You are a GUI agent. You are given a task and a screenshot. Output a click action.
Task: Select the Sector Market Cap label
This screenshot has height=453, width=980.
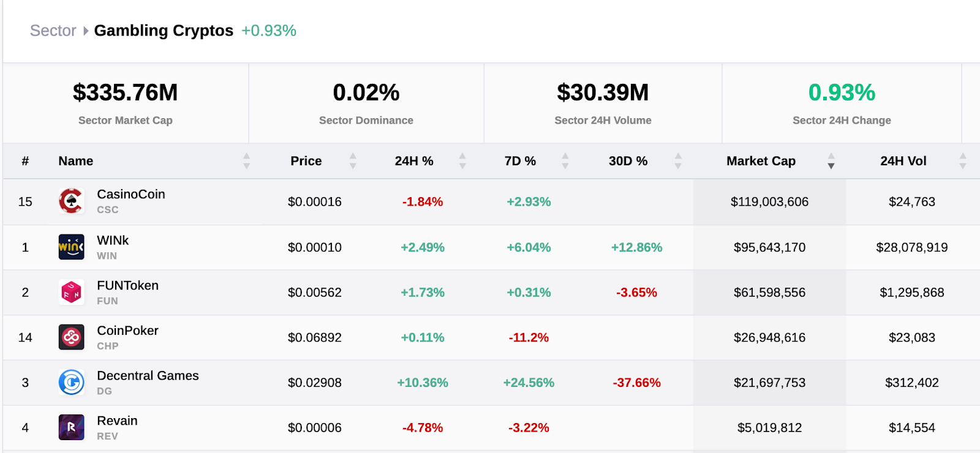[126, 121]
